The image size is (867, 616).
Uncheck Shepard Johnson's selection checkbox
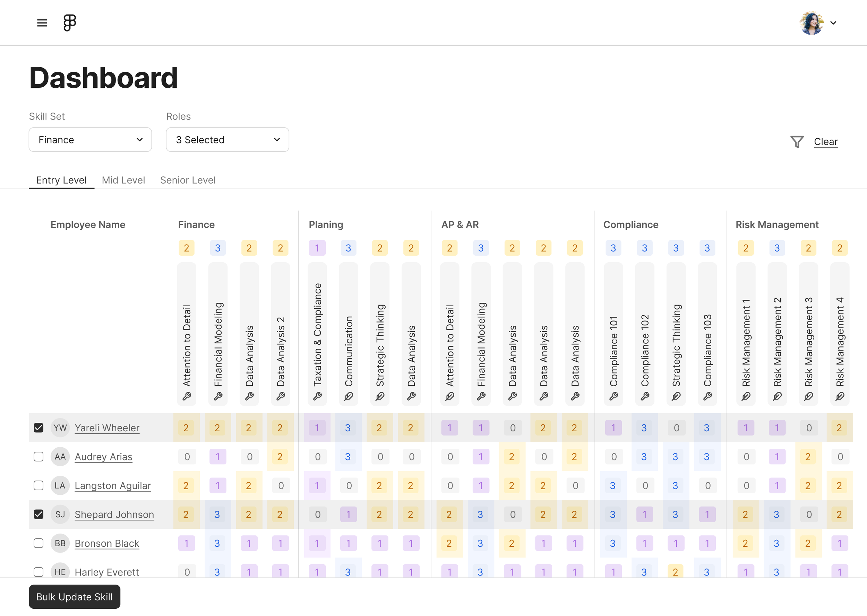pyautogui.click(x=38, y=514)
